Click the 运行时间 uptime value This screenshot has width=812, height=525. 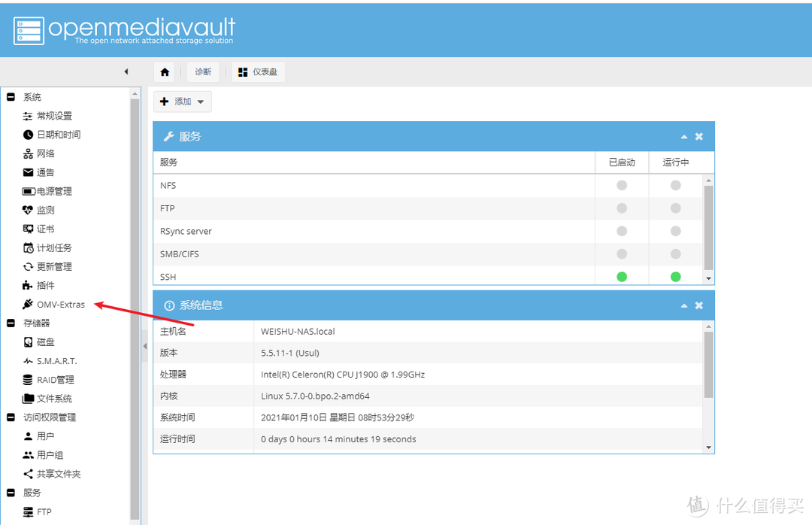[x=338, y=439]
